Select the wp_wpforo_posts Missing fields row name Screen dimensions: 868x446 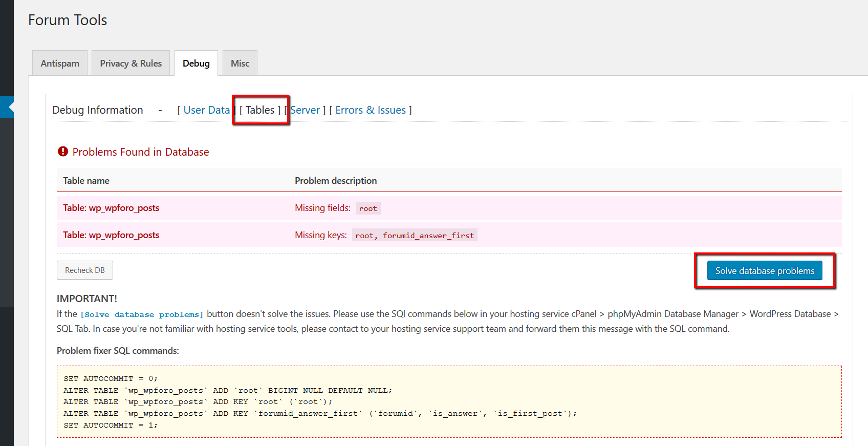coord(111,208)
